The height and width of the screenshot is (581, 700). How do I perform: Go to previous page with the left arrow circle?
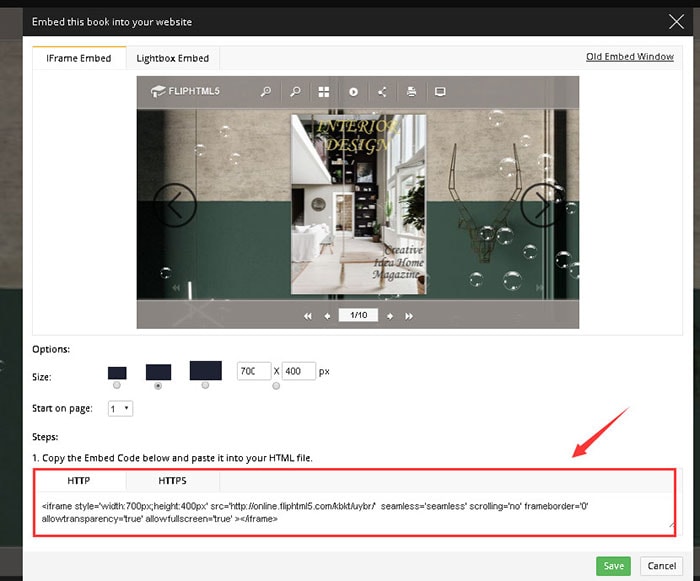[175, 205]
